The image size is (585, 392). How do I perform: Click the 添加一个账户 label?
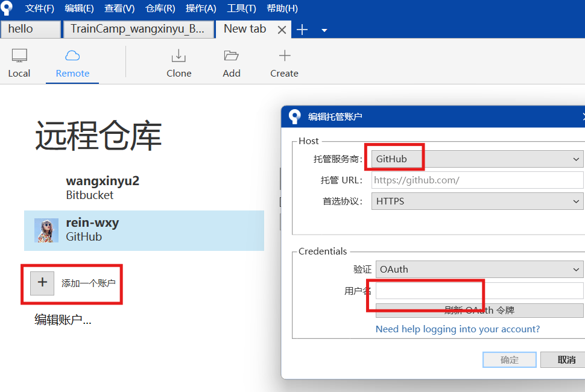coord(89,283)
